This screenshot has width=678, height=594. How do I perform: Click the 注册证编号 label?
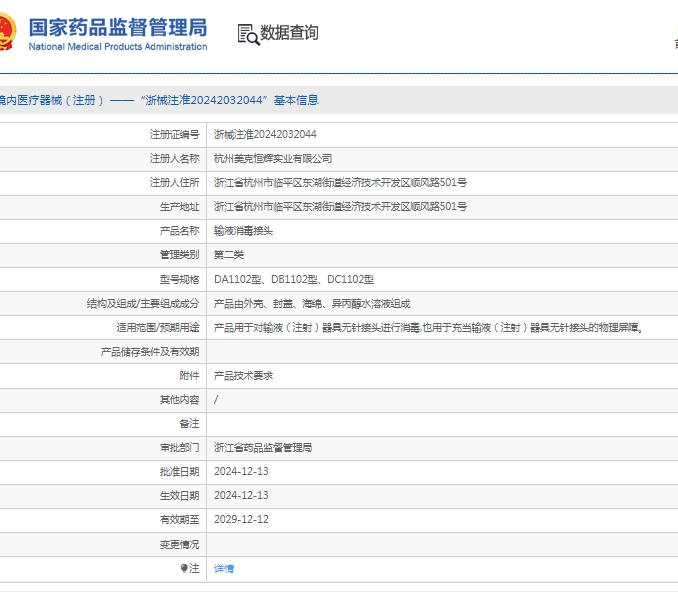(x=175, y=134)
